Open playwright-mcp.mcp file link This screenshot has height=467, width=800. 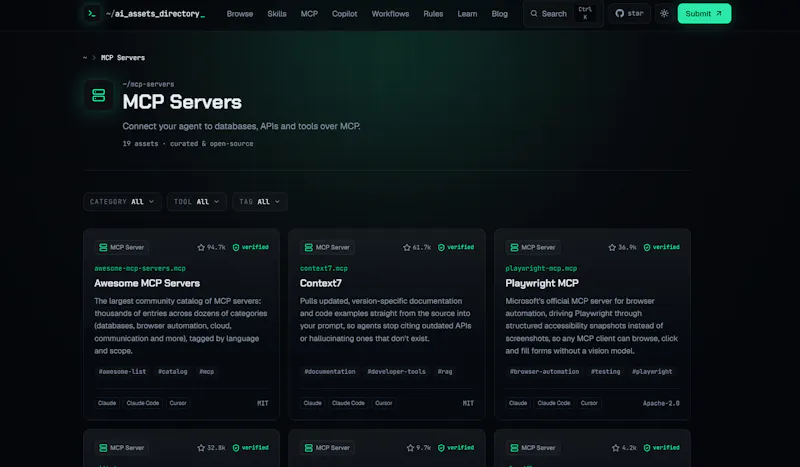click(541, 268)
